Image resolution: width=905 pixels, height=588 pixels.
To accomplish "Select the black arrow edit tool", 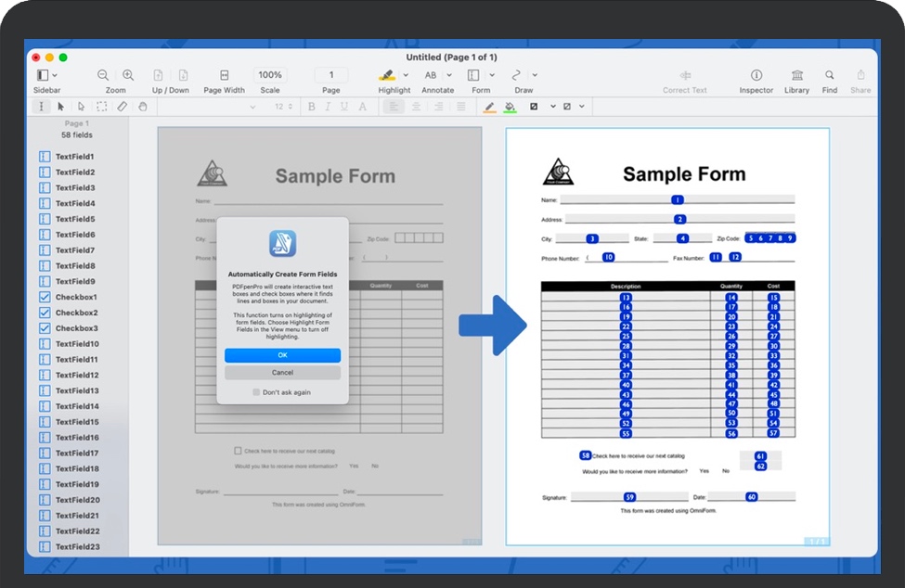I will click(60, 107).
